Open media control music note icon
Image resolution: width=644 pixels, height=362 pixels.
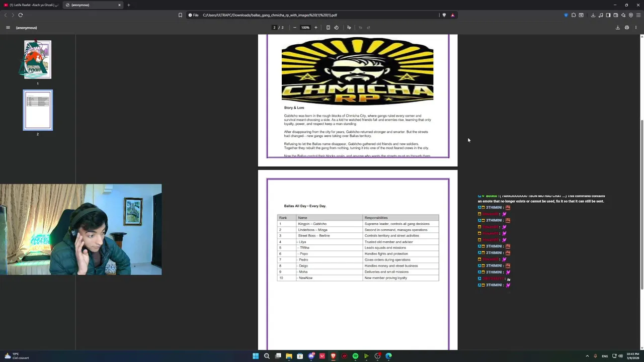pyautogui.click(x=601, y=15)
